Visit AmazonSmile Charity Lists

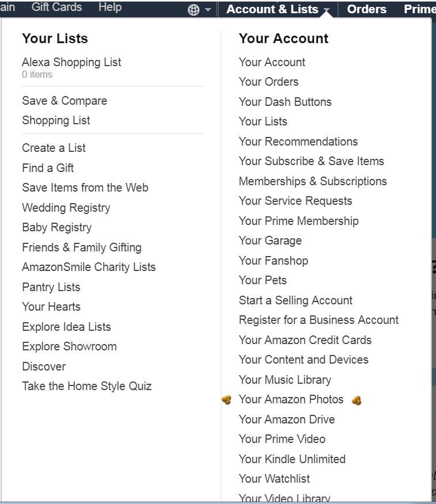[x=89, y=267]
